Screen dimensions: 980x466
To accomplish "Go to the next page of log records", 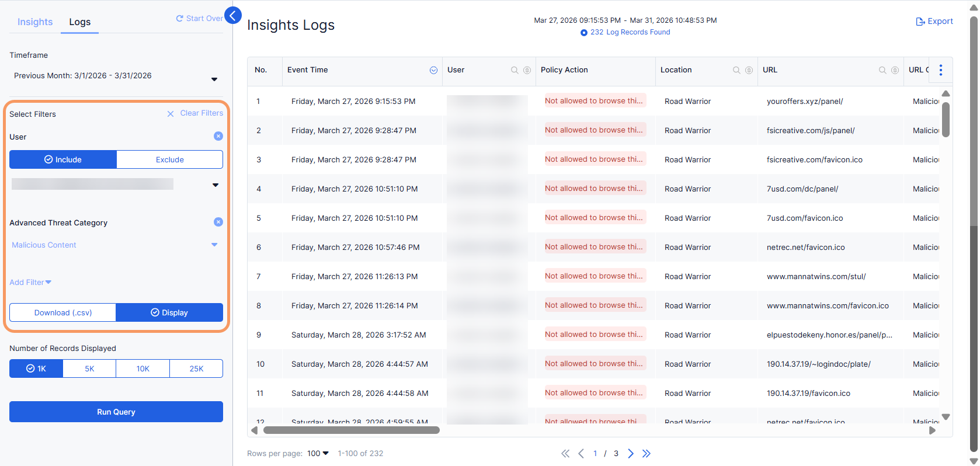I will pyautogui.click(x=631, y=454).
